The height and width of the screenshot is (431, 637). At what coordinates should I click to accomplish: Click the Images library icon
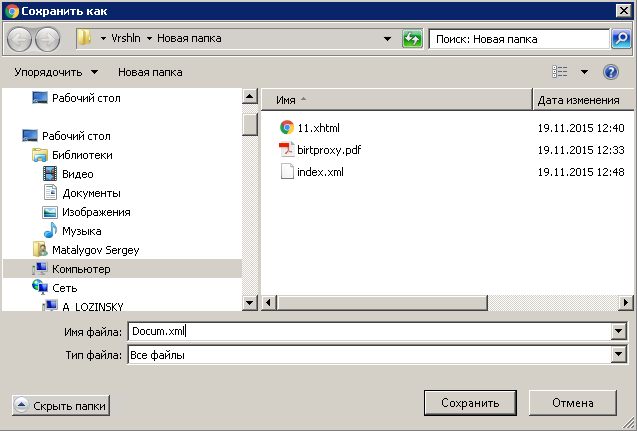point(50,212)
